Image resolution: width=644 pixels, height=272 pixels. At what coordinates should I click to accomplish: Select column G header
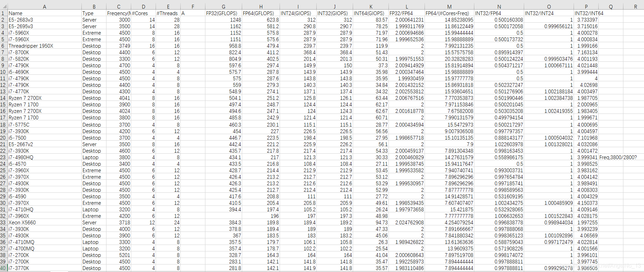[223, 7]
